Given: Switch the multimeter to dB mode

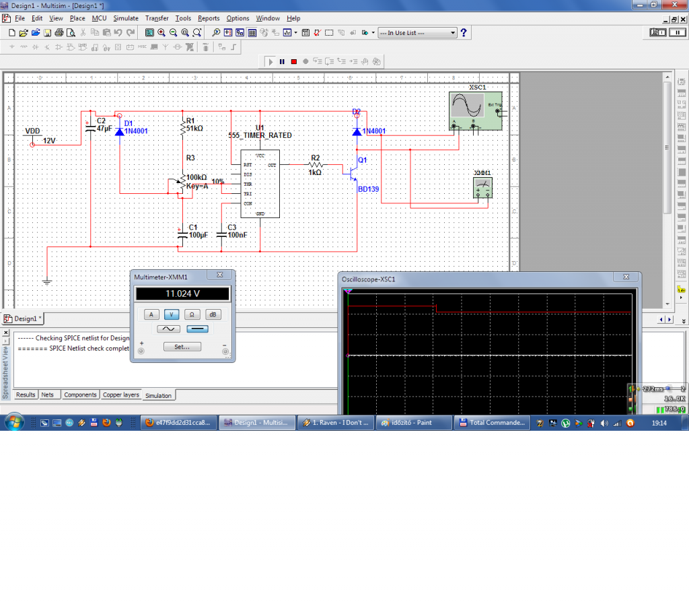Looking at the screenshot, I should click(213, 314).
